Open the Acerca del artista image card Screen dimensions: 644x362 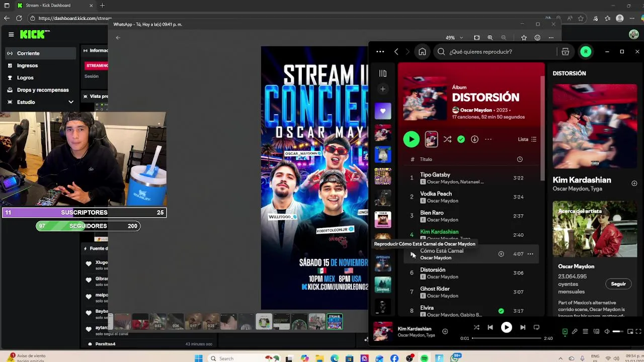(595, 229)
